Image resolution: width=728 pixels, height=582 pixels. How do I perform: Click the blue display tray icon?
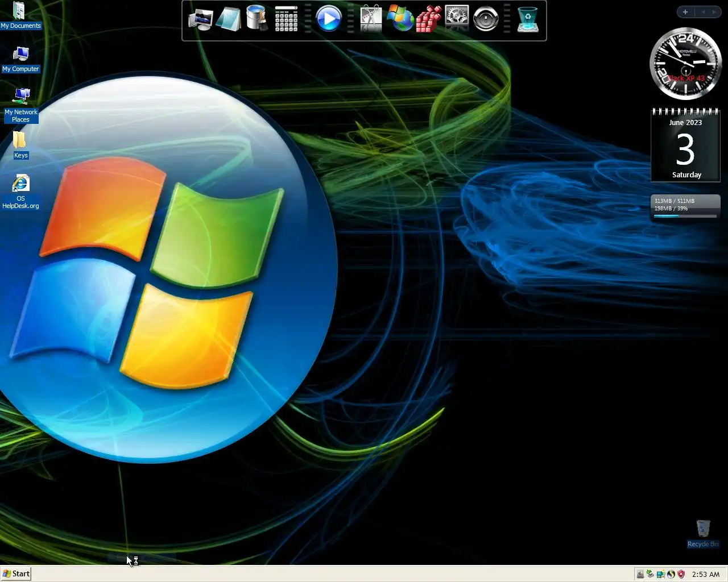[x=660, y=574]
